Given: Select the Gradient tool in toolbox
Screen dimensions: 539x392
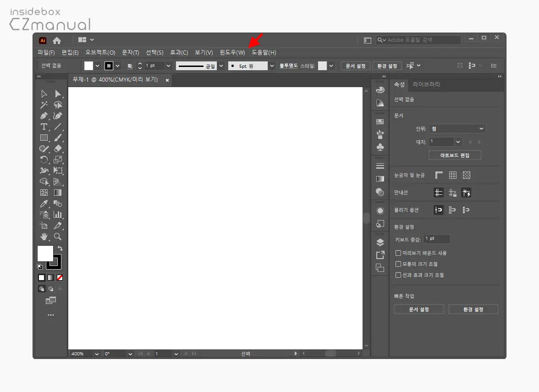Looking at the screenshot, I should 58,193.
